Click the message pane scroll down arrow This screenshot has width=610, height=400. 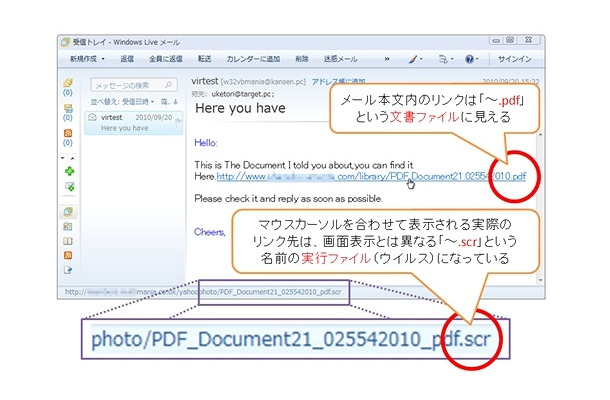[x=540, y=280]
